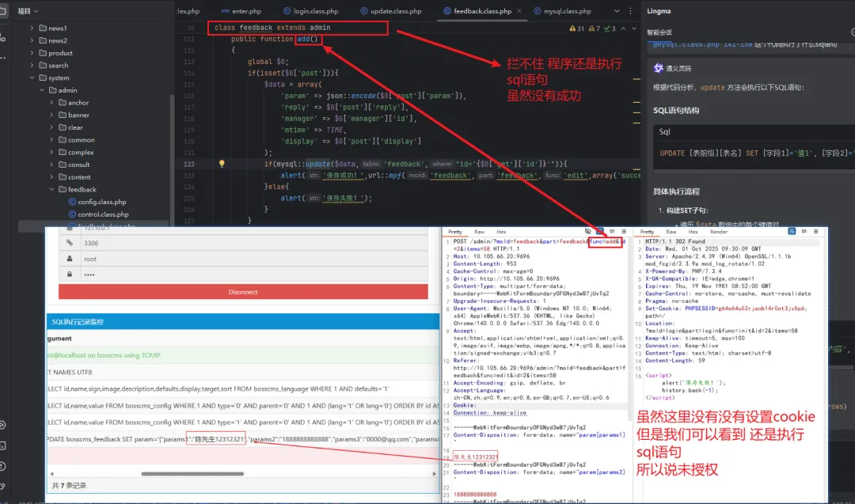Select the Pretty tab in request pane
The image size is (855, 504).
point(455,232)
